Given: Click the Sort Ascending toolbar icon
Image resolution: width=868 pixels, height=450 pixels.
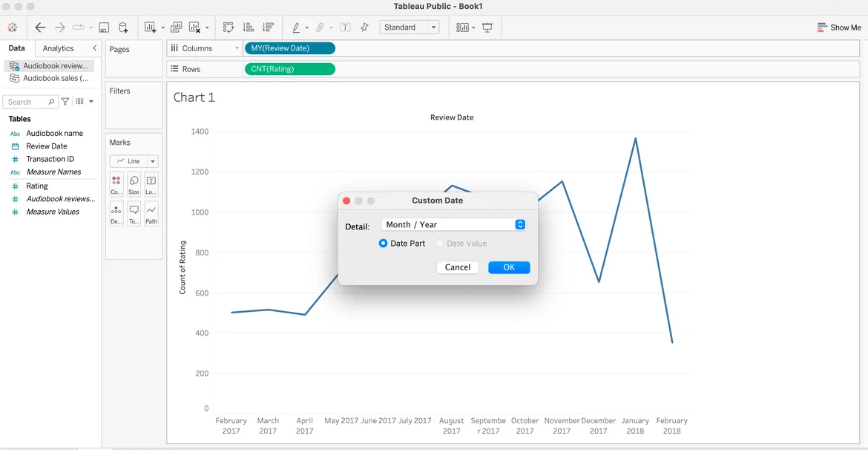Looking at the screenshot, I should 249,27.
